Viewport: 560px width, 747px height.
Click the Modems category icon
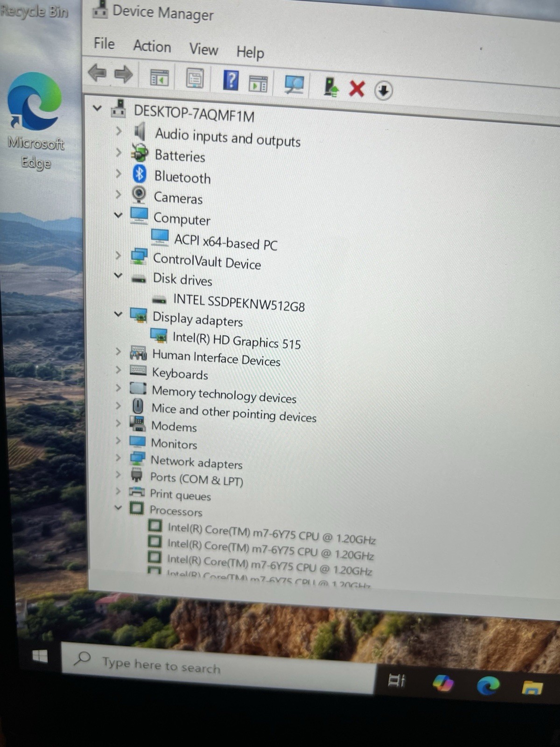[138, 423]
